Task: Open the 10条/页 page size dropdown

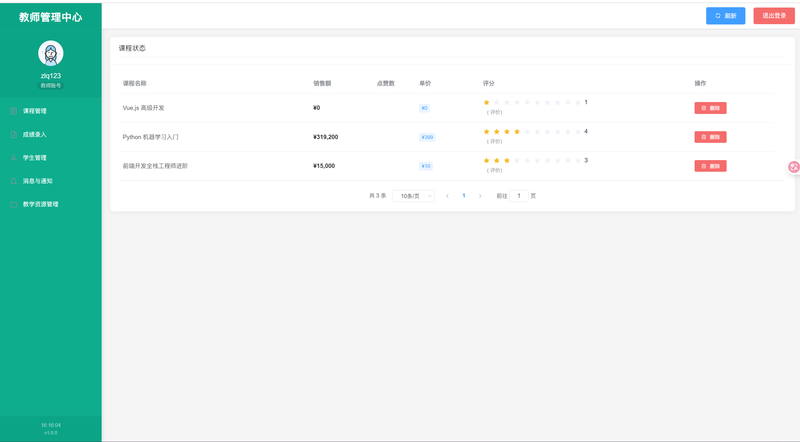Action: (x=413, y=196)
